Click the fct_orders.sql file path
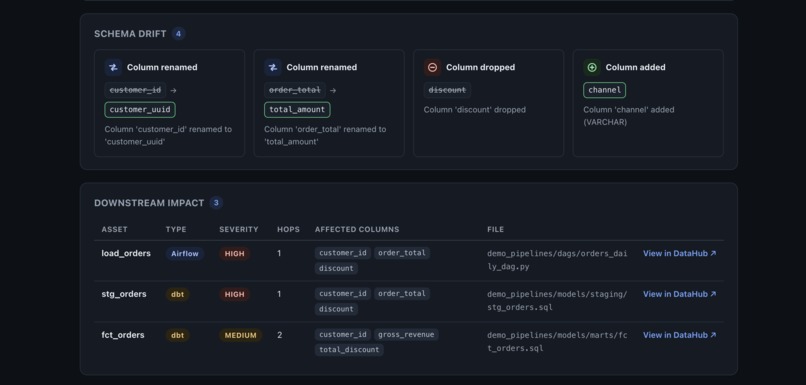 pyautogui.click(x=557, y=342)
